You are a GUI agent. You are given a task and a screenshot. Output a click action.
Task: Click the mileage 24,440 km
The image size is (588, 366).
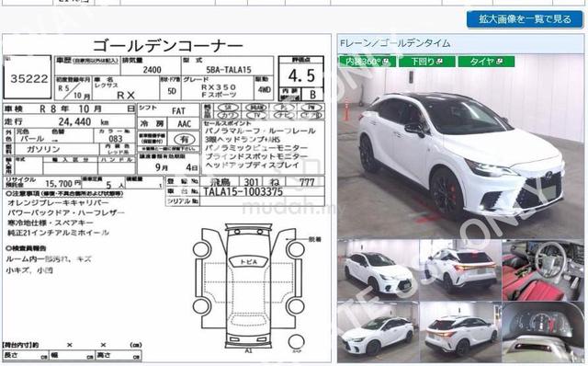click(x=84, y=122)
